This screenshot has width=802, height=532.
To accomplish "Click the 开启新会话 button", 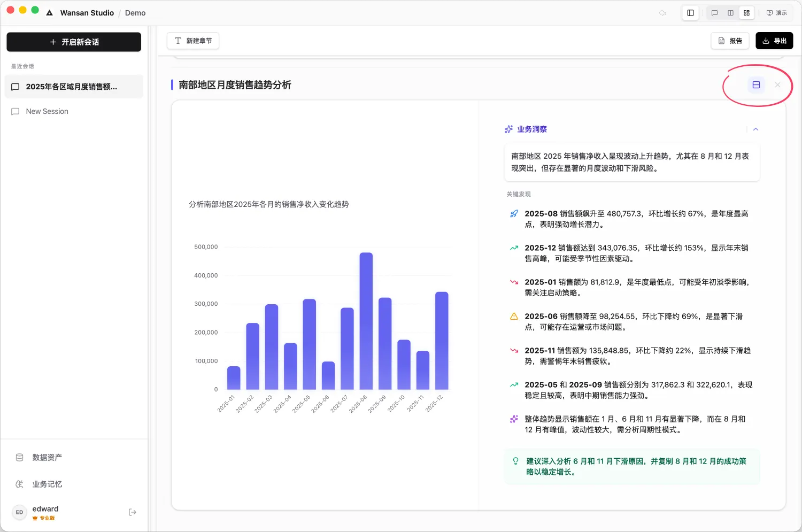I will [x=73, y=42].
